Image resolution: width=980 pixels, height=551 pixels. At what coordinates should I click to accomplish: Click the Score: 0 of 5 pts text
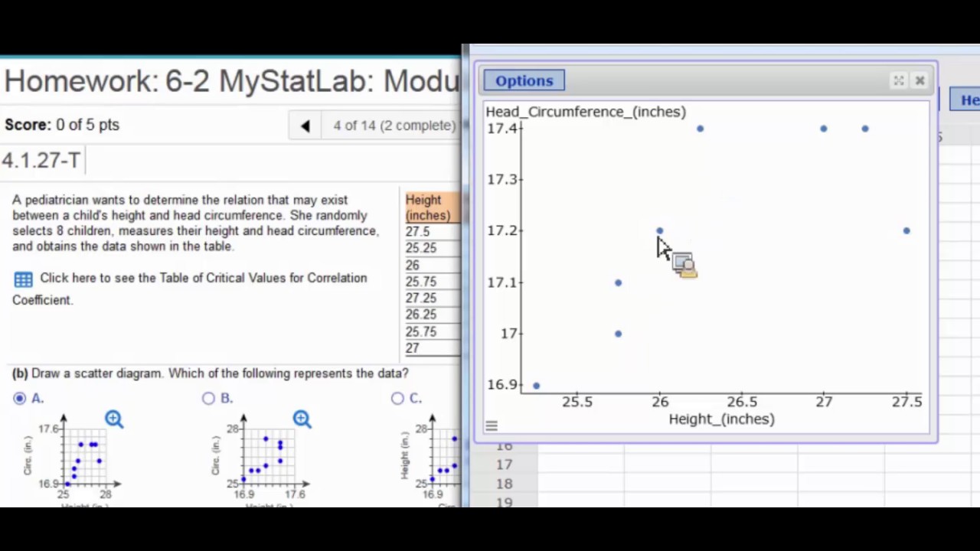62,125
